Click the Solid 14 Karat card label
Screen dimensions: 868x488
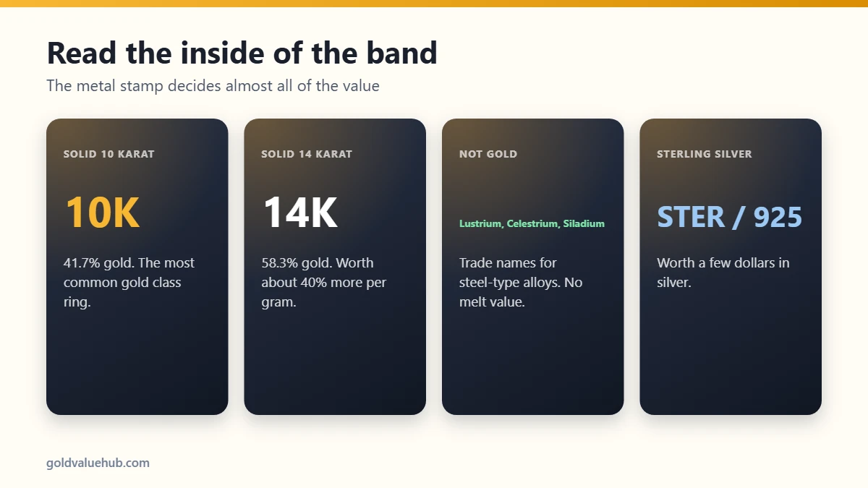pos(307,154)
